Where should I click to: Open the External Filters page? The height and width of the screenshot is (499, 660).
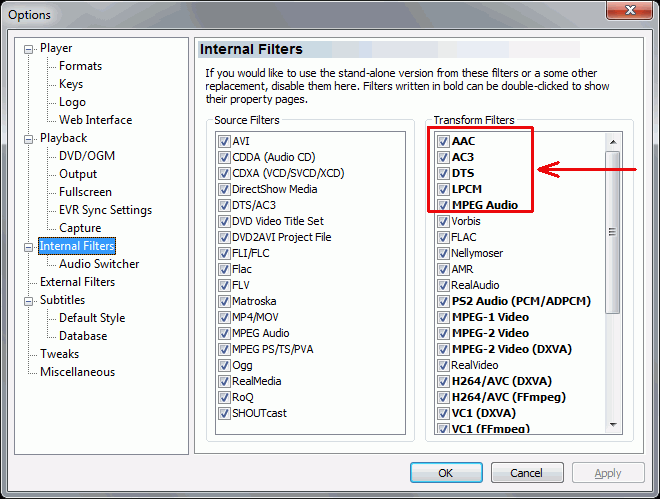77,282
